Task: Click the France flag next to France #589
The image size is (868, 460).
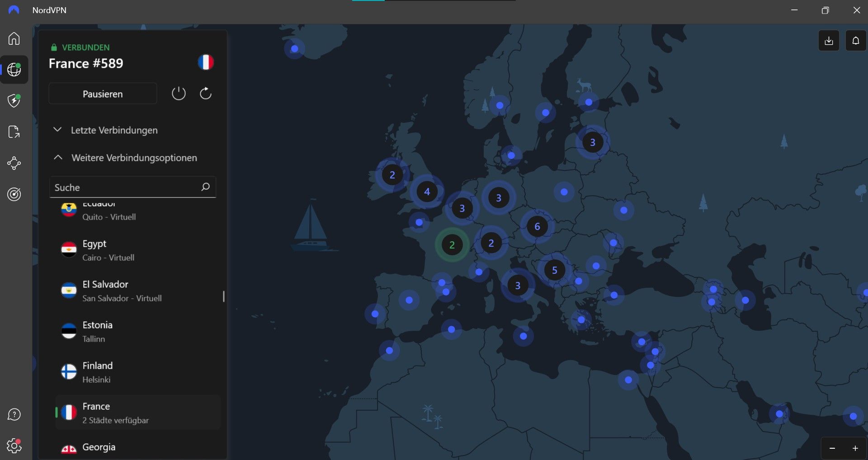Action: [206, 62]
